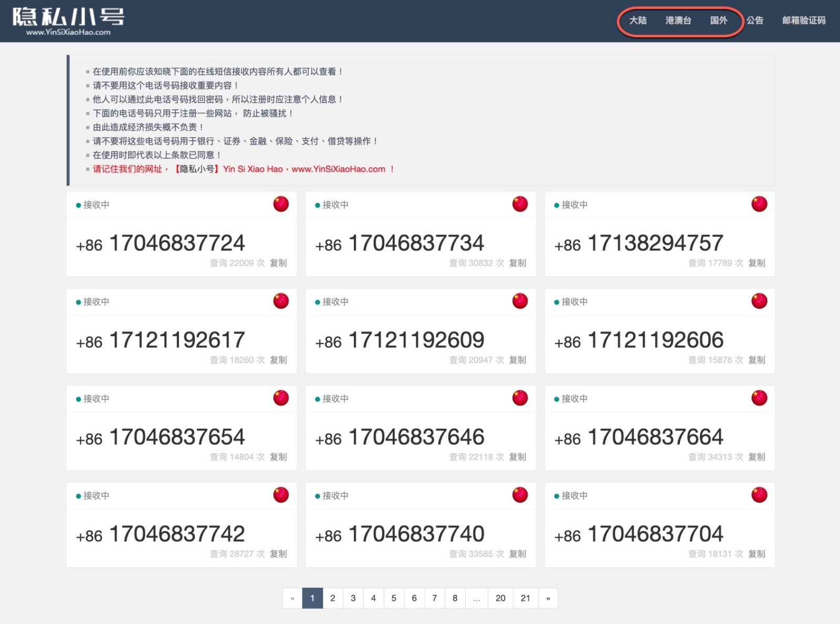This screenshot has height=624, width=840.
Task: Open messages for +86 17121192606
Action: pyautogui.click(x=639, y=340)
